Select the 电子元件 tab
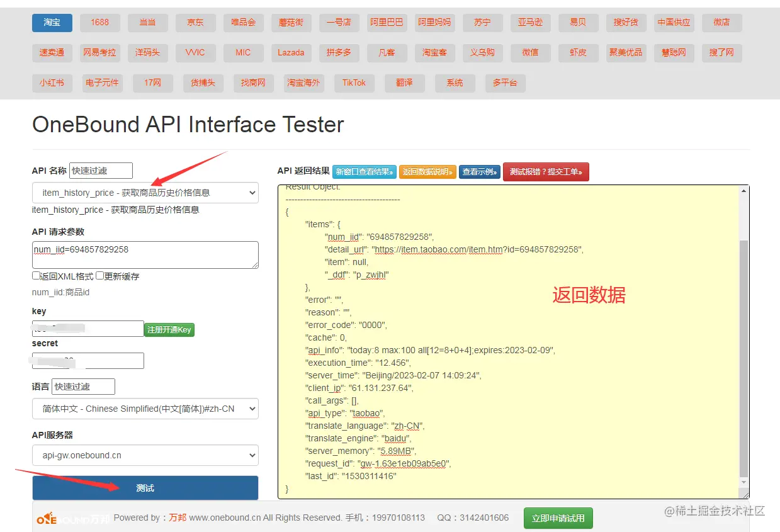 tap(103, 83)
